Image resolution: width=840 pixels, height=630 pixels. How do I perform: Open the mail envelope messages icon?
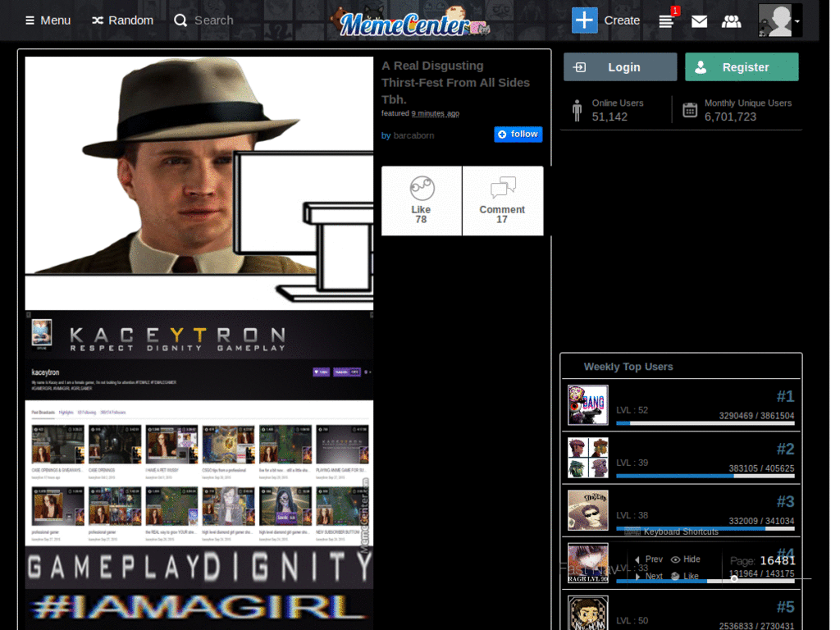click(x=699, y=21)
